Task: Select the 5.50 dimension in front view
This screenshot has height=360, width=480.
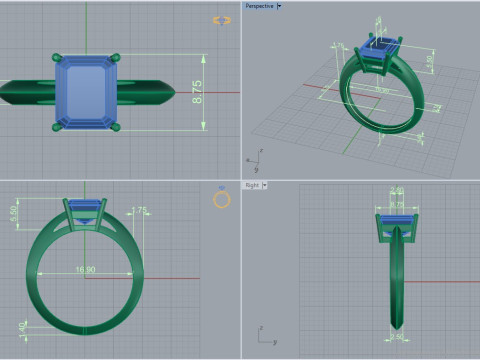Action: (13, 214)
